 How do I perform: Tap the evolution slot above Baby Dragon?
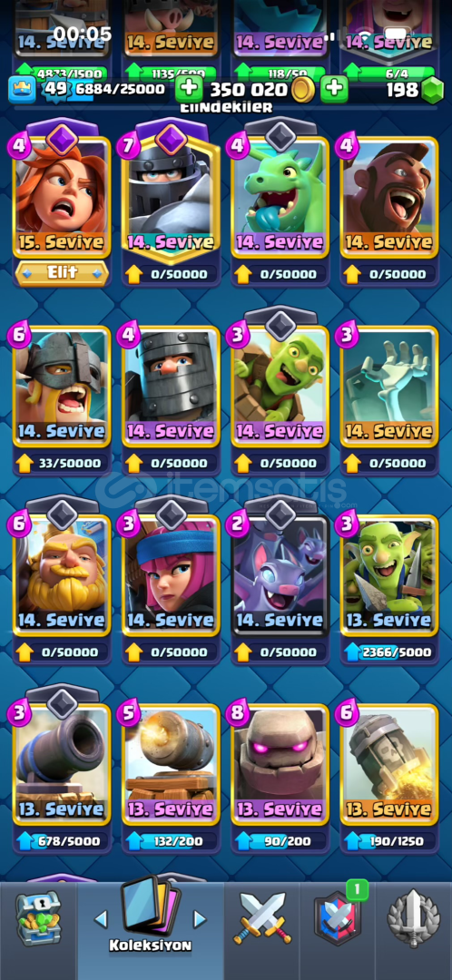click(x=280, y=133)
